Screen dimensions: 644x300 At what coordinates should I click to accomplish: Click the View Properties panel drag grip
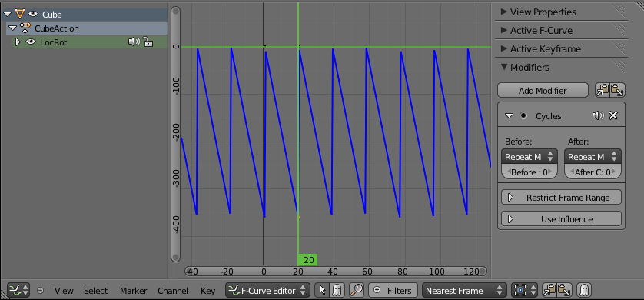tap(617, 12)
